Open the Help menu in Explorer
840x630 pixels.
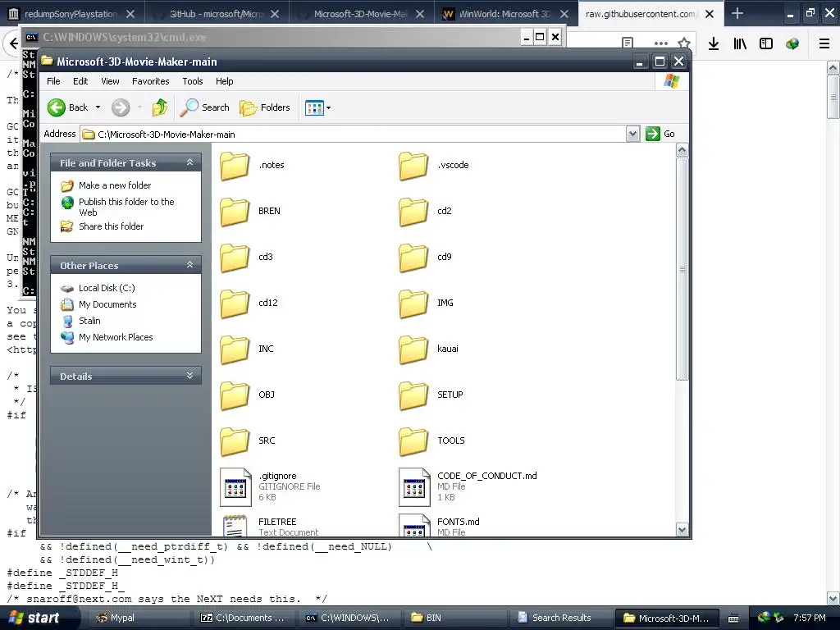coord(225,81)
